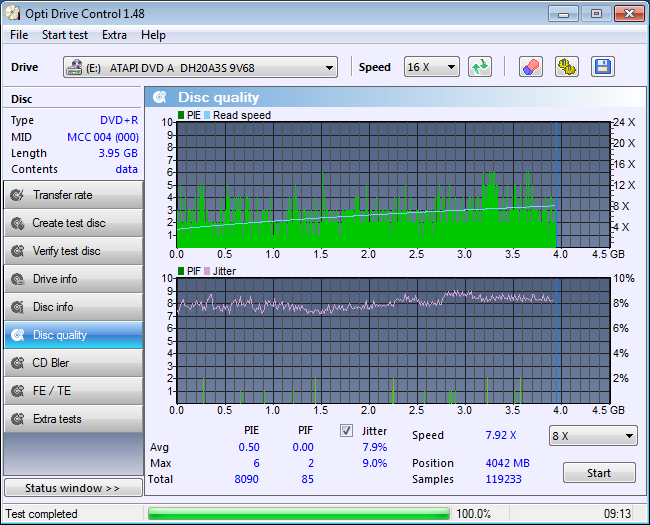Switch to Transfer rate tab
The image size is (650, 525).
coord(73,195)
